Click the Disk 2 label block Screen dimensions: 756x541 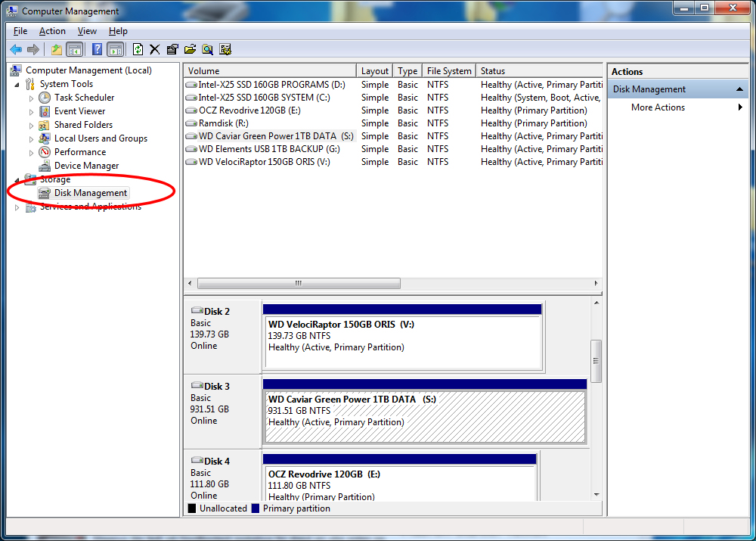tap(222, 337)
